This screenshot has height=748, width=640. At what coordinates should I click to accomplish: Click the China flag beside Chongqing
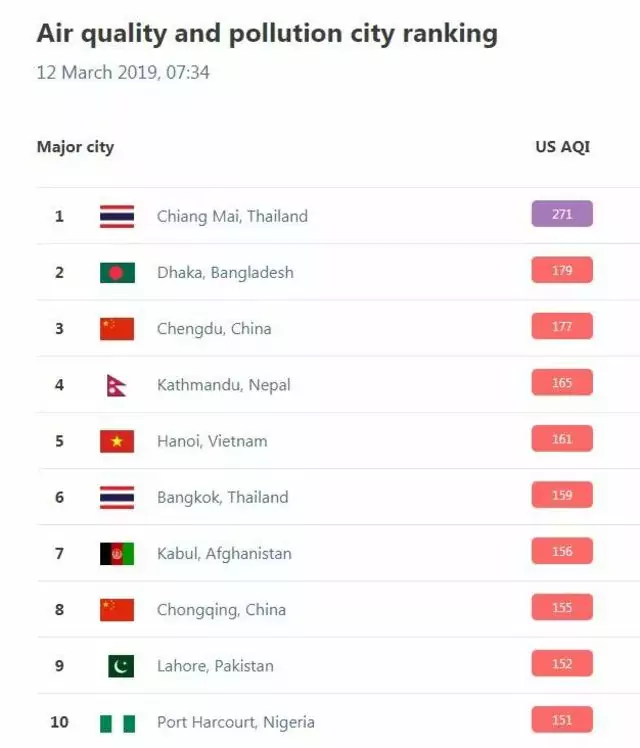117,610
